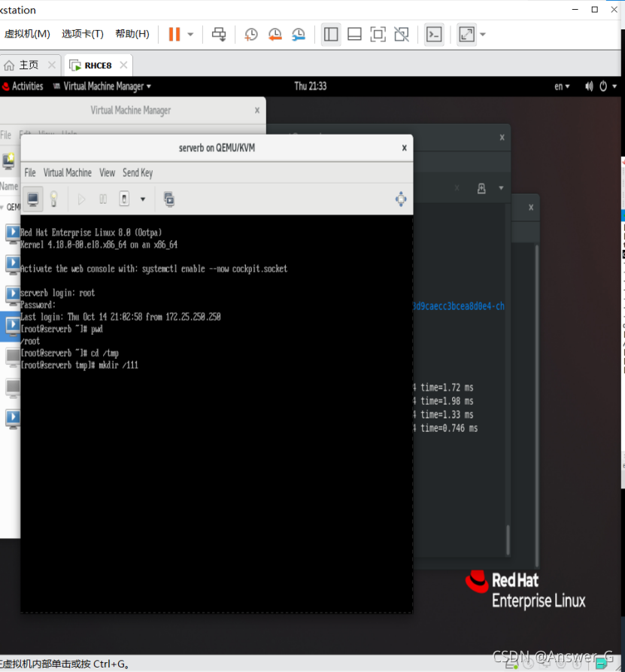The image size is (625, 672).
Task: Close the Virtual Machine Manager window
Action: pyautogui.click(x=257, y=111)
